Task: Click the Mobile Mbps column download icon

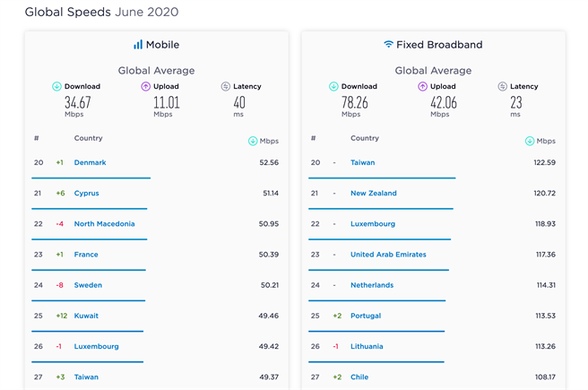Action: (253, 141)
